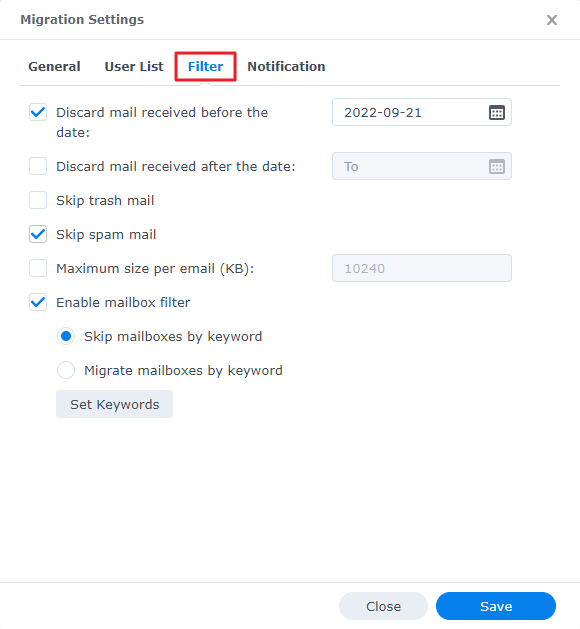Image resolution: width=580 pixels, height=629 pixels.
Task: Focus the 2022-09-21 date field
Action: point(422,112)
